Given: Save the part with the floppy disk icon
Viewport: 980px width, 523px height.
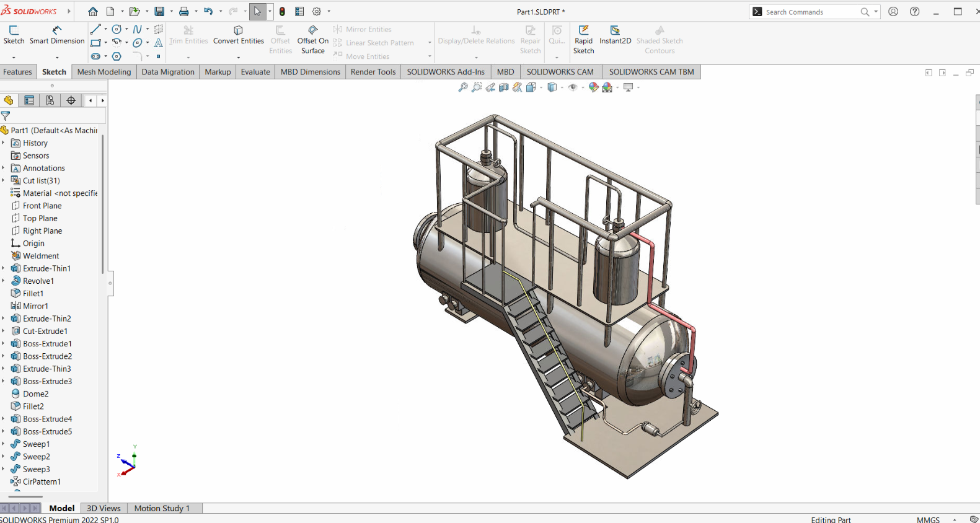Looking at the screenshot, I should (x=159, y=12).
